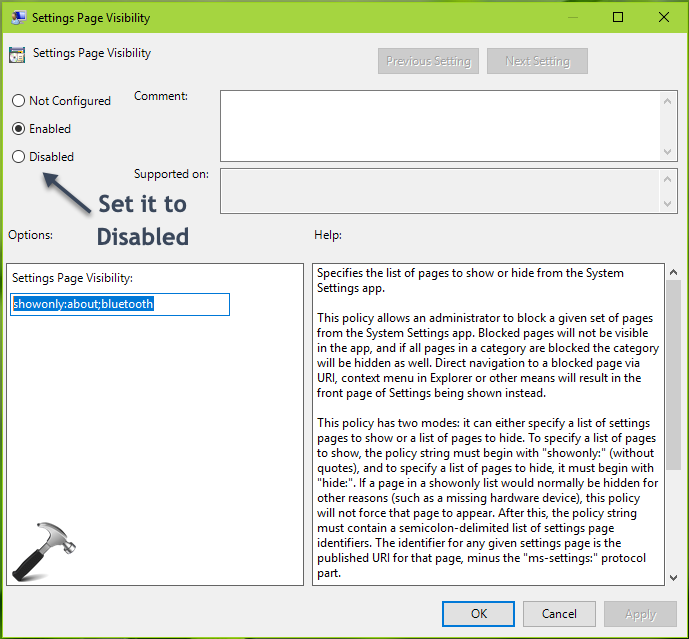
Task: Close the Settings Page Visibility window
Action: point(664,17)
